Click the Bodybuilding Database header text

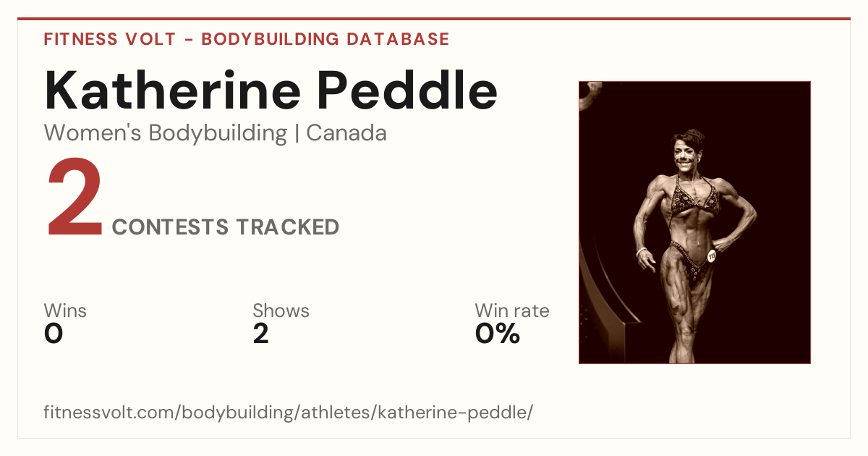[325, 39]
